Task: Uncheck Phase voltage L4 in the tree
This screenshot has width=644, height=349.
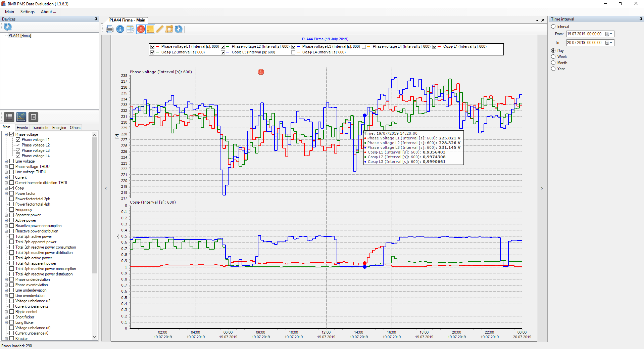Action: 18,156
